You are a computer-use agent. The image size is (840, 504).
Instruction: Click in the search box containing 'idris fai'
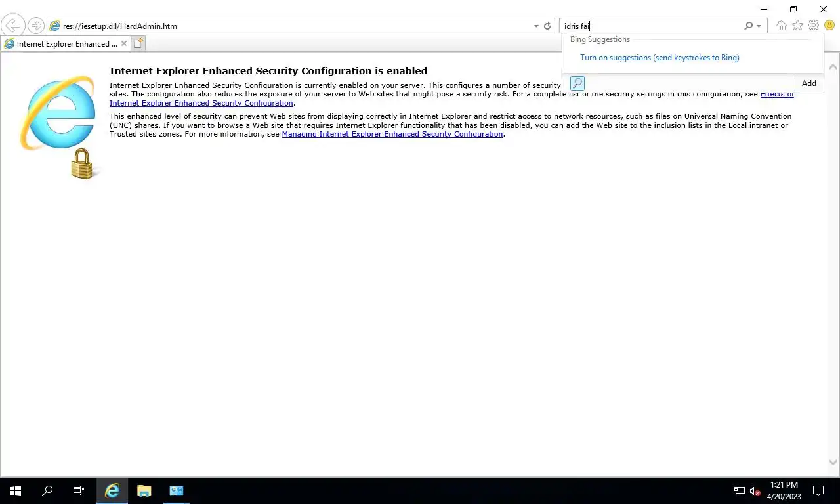tap(652, 26)
